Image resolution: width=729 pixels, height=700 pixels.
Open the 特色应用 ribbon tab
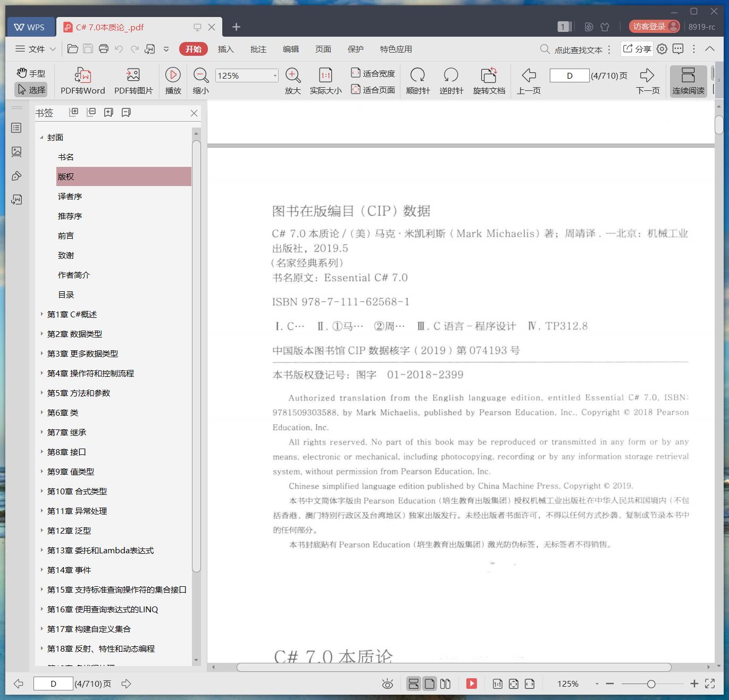pyautogui.click(x=396, y=49)
